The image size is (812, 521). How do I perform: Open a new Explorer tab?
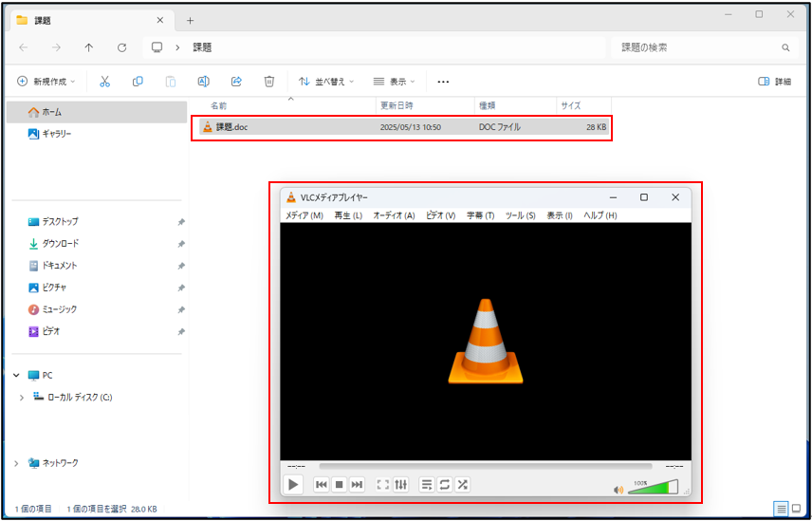coord(190,21)
